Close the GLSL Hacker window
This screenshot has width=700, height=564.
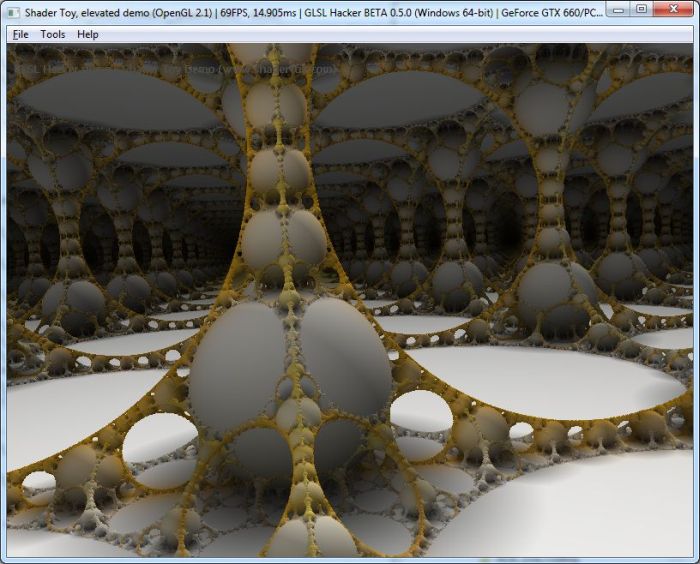674,9
